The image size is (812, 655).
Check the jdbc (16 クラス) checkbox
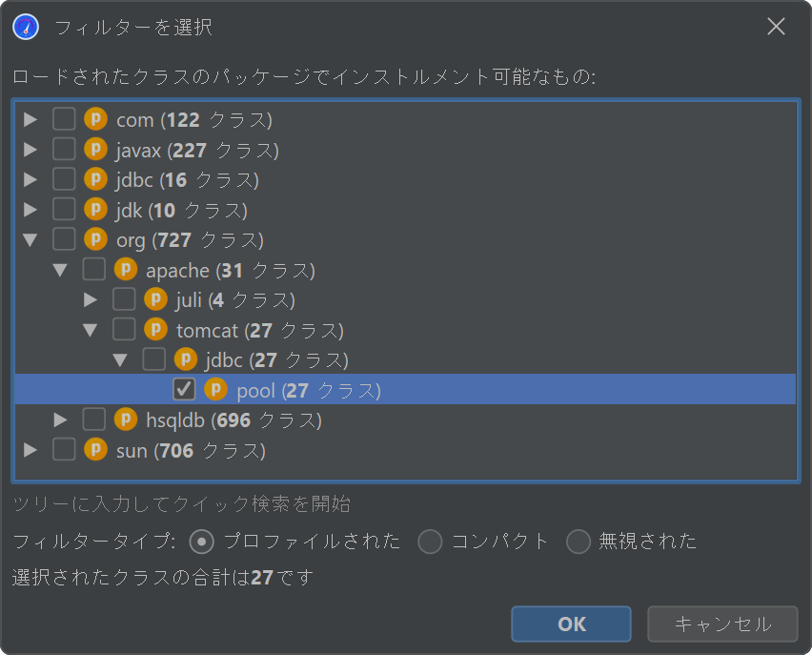64,179
